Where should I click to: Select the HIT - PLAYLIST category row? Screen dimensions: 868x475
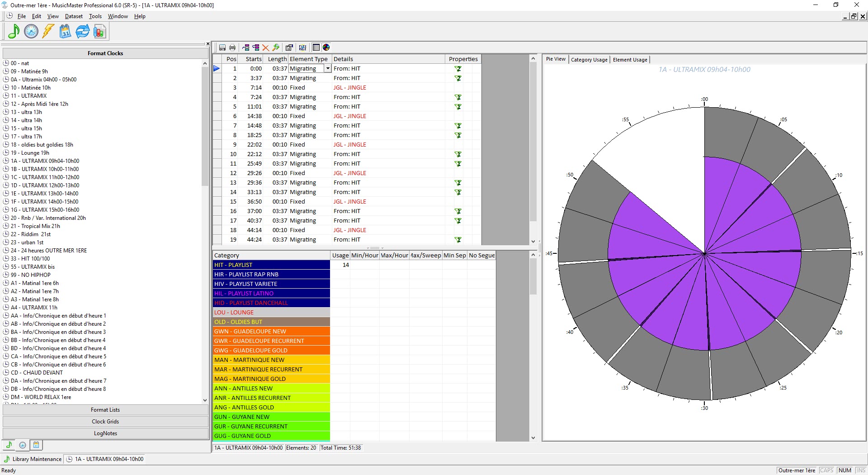pyautogui.click(x=271, y=265)
